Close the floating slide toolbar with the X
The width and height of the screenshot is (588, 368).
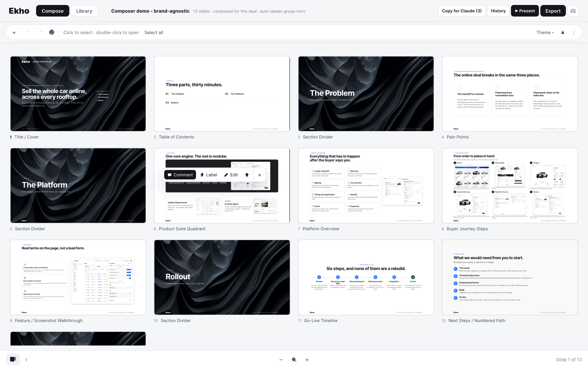tap(259, 175)
